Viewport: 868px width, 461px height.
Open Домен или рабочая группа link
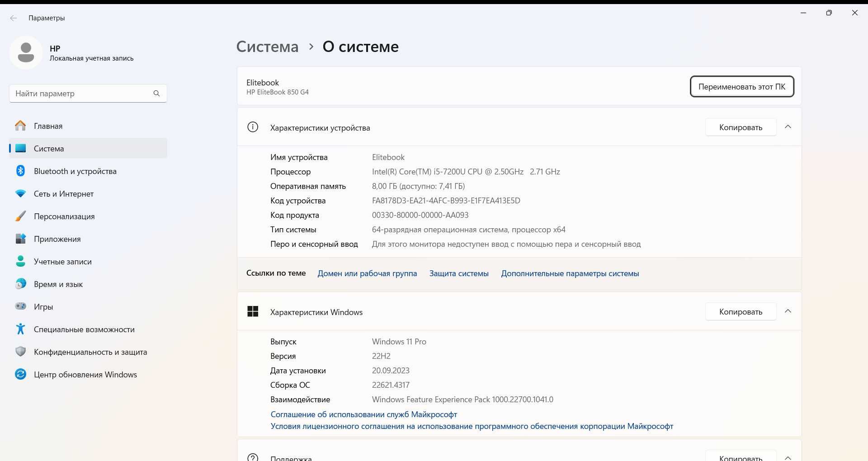coord(367,273)
